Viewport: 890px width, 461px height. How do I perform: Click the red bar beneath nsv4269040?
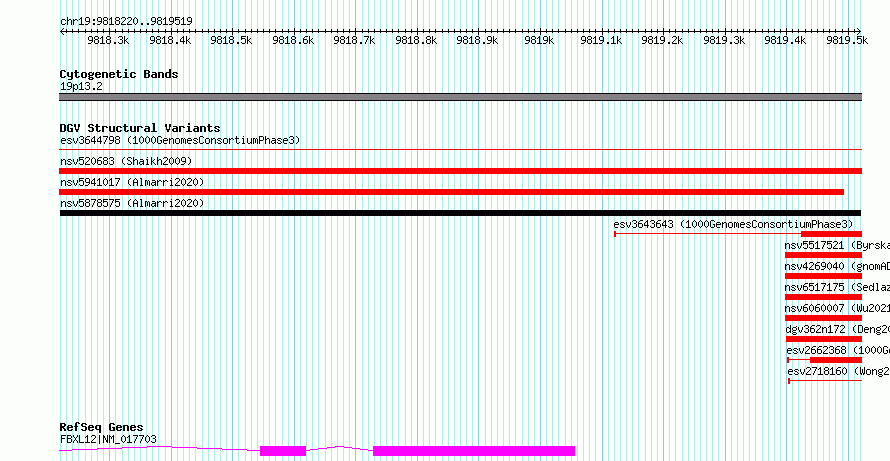pos(824,276)
